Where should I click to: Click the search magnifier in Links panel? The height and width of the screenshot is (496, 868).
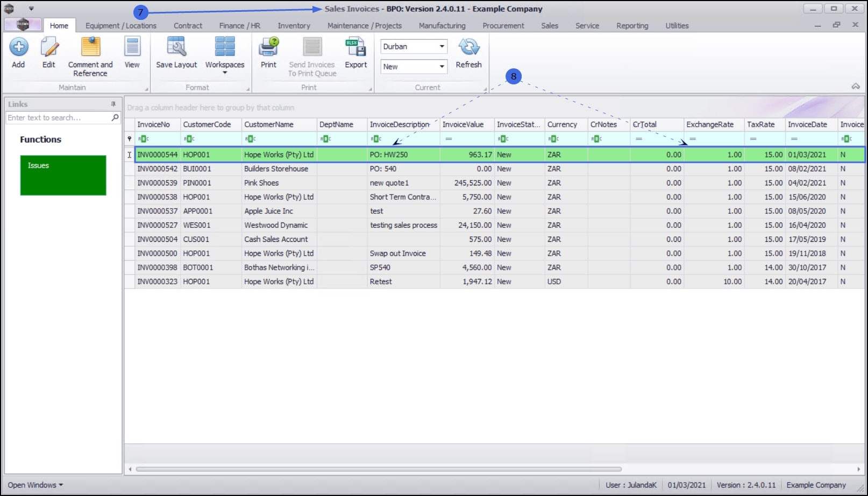[x=115, y=117]
